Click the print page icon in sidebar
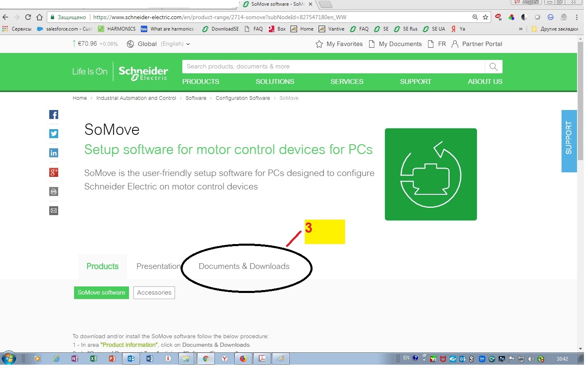Image resolution: width=588 pixels, height=372 pixels. coord(54,192)
